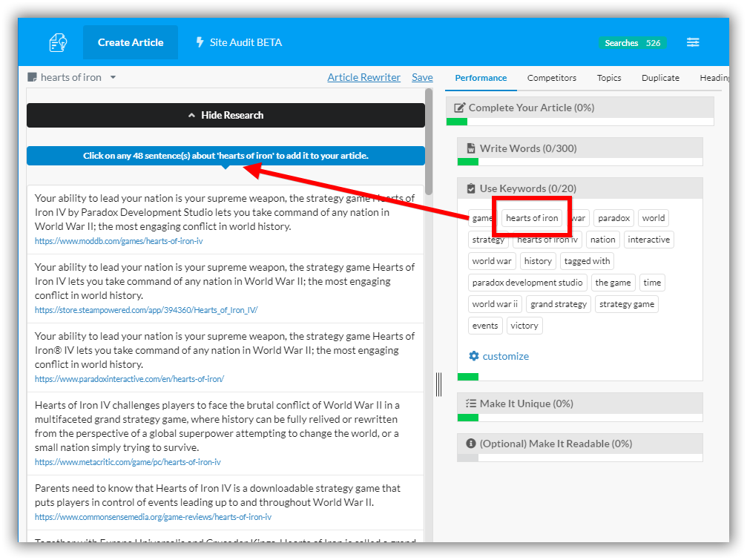
Task: Open the settings sliders icon
Action: 693,42
